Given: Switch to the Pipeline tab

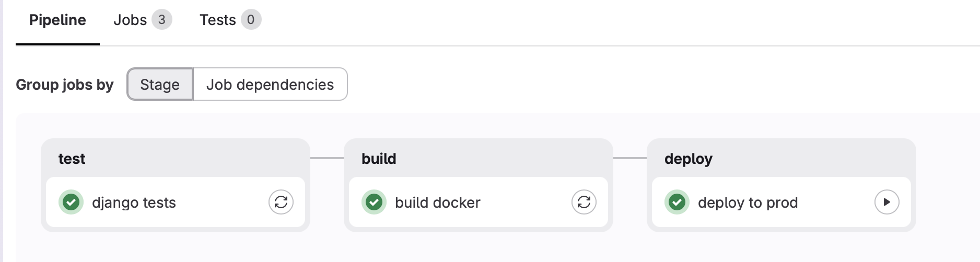Looking at the screenshot, I should (x=57, y=20).
